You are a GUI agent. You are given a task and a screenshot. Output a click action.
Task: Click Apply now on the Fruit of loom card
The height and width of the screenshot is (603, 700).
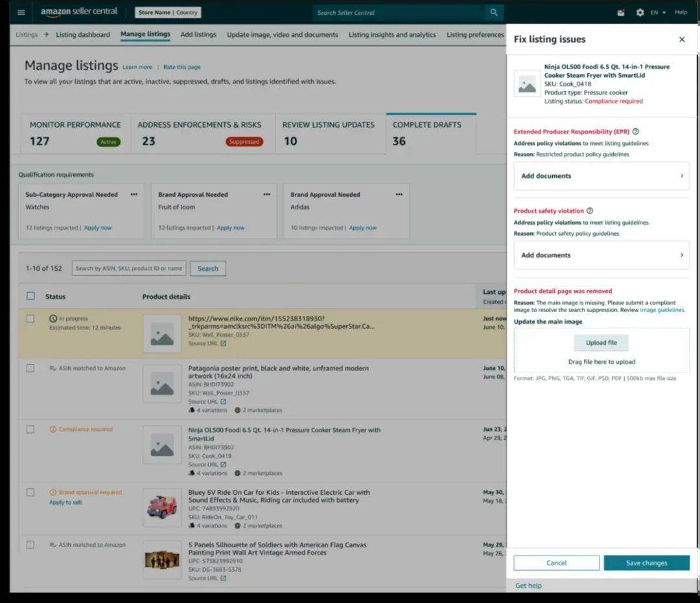coord(230,228)
